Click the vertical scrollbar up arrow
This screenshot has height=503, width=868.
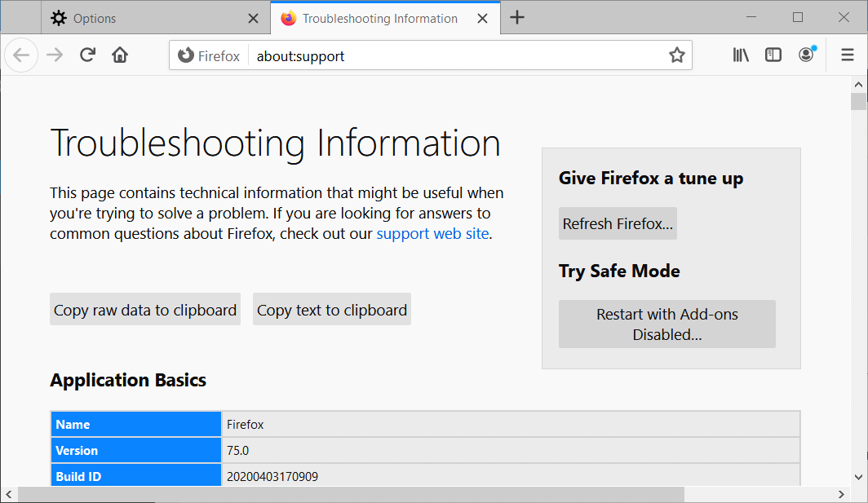tap(858, 85)
